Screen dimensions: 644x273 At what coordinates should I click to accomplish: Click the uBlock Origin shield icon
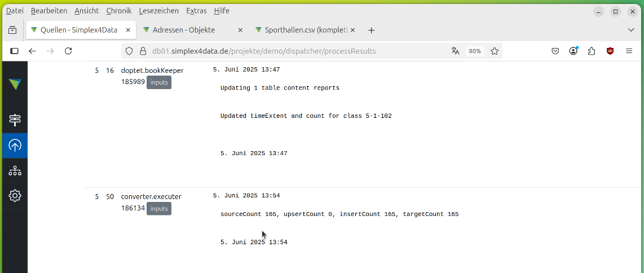pos(610,51)
